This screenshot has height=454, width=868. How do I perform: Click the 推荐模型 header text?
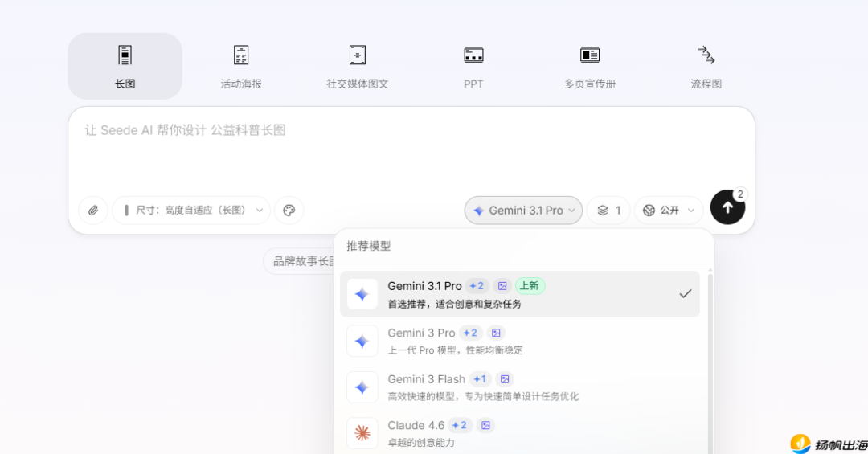point(368,246)
